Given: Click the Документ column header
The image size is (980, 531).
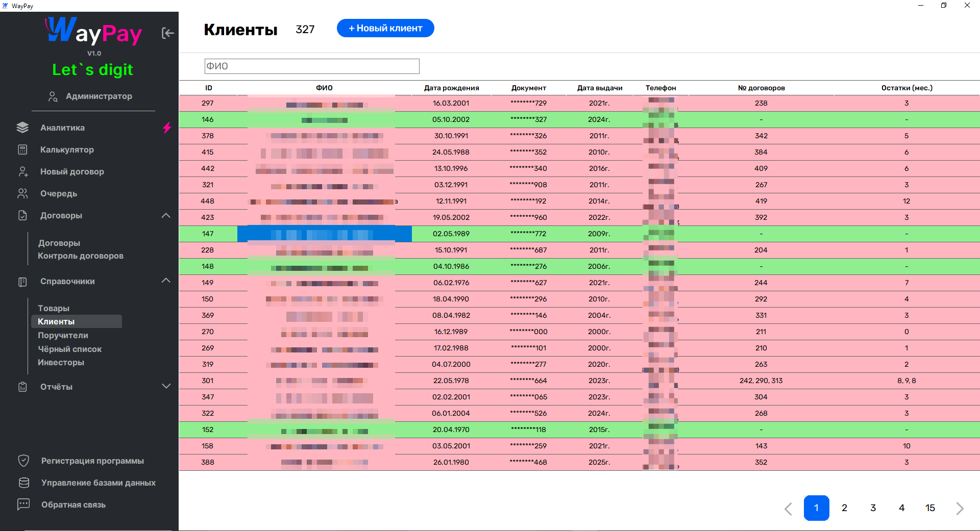Looking at the screenshot, I should tap(528, 88).
